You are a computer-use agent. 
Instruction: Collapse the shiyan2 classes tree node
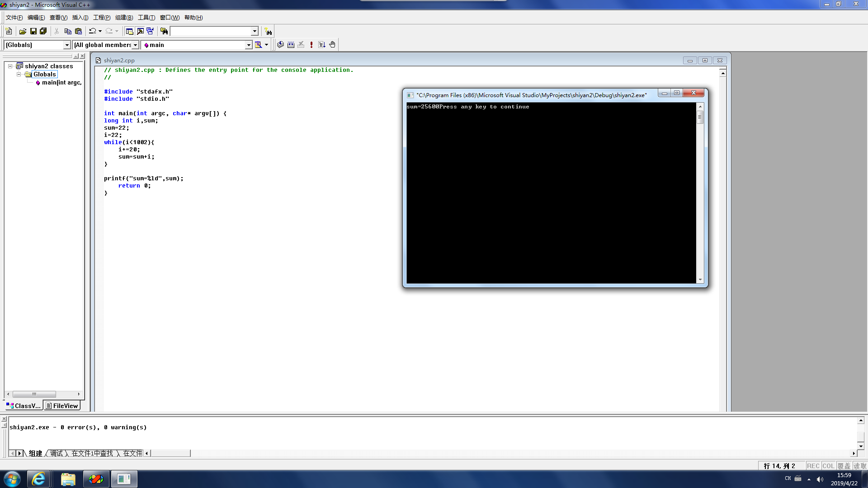click(x=10, y=66)
